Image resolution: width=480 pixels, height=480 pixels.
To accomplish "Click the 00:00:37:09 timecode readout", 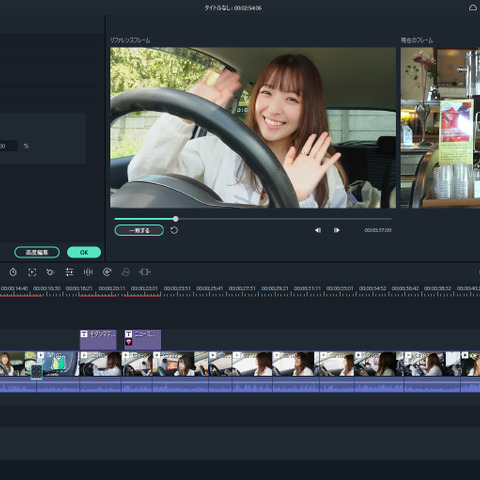I will coord(378,230).
